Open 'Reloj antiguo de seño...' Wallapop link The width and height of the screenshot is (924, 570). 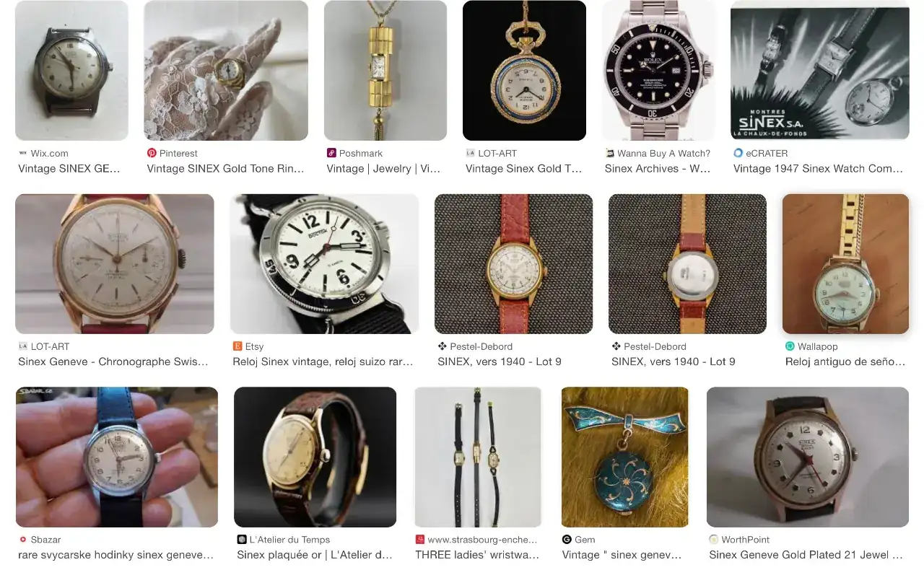pyautogui.click(x=845, y=362)
